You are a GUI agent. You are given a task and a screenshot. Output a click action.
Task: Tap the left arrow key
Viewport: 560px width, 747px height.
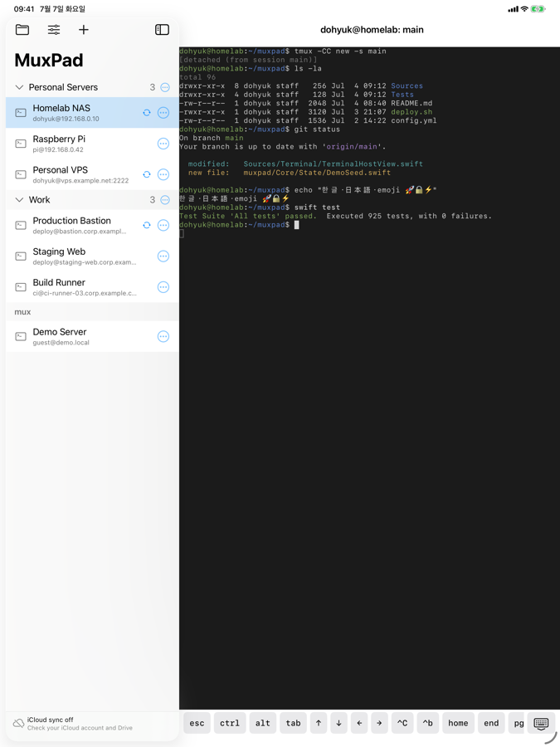click(359, 723)
